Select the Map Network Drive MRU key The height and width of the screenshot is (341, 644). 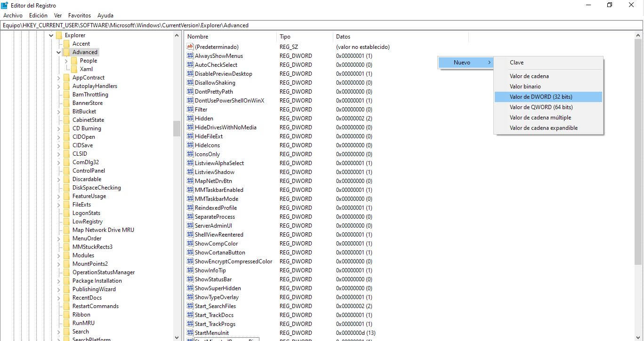tap(103, 230)
